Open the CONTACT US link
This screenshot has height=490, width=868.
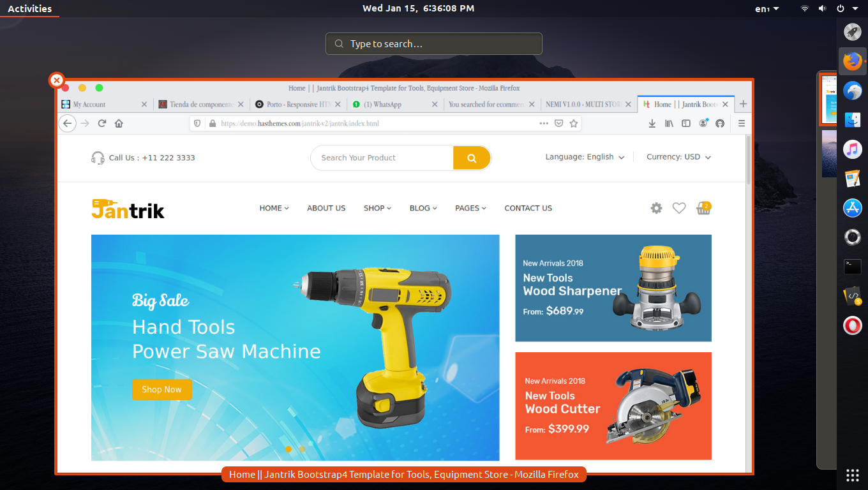528,208
